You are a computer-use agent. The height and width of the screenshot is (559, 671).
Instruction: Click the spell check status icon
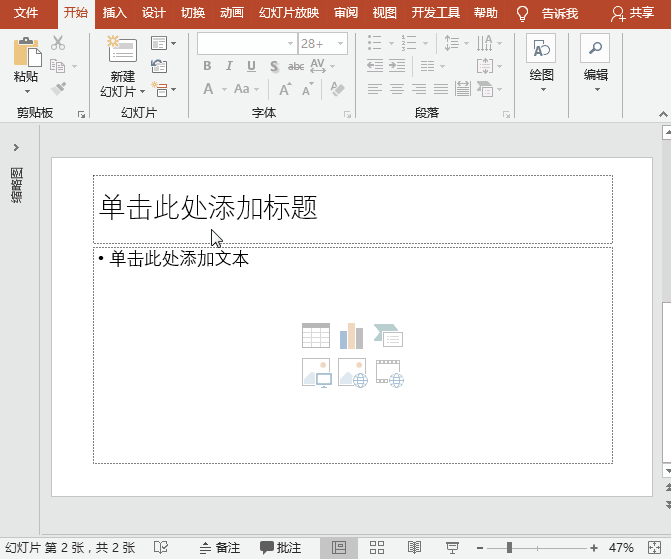tap(161, 547)
